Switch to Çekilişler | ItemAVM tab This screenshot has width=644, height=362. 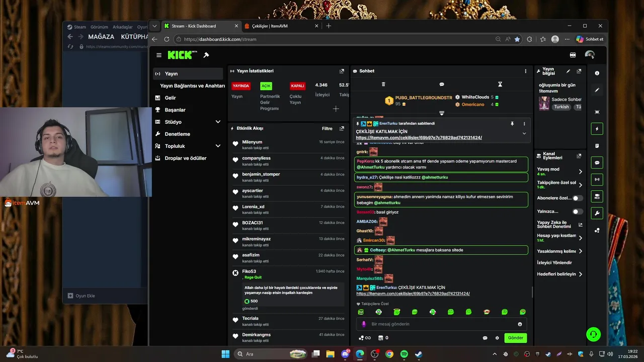(282, 26)
